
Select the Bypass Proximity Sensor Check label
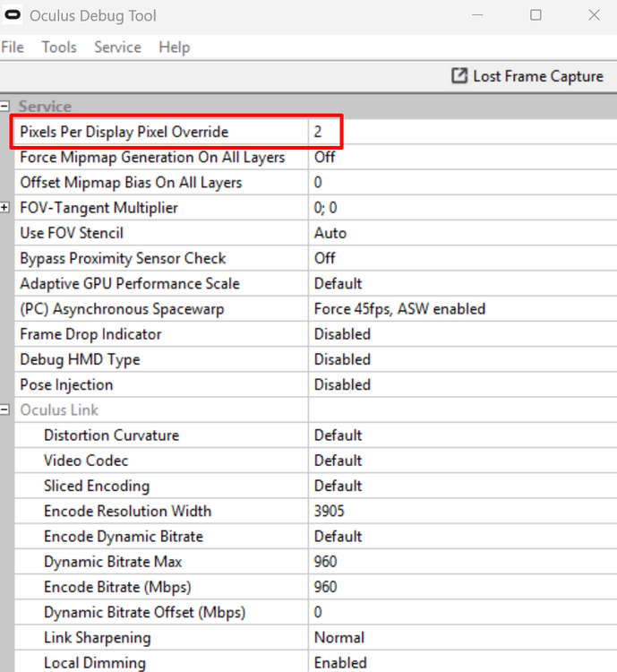pyautogui.click(x=123, y=258)
